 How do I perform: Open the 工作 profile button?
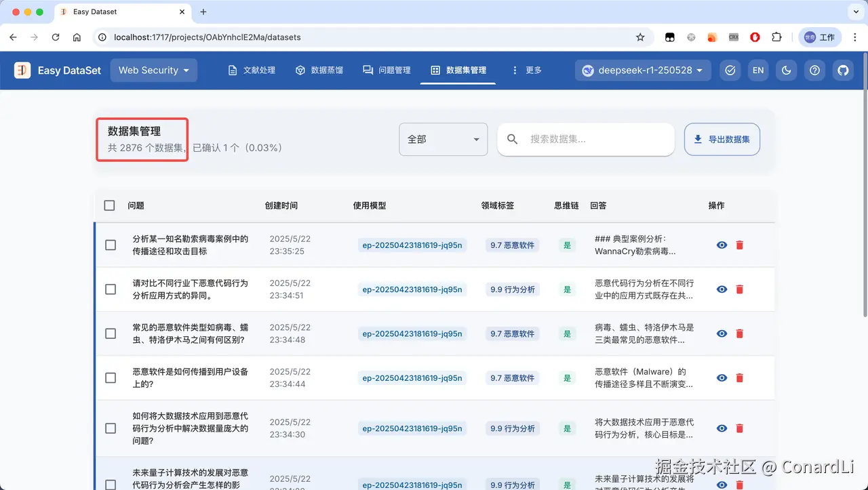pyautogui.click(x=820, y=37)
